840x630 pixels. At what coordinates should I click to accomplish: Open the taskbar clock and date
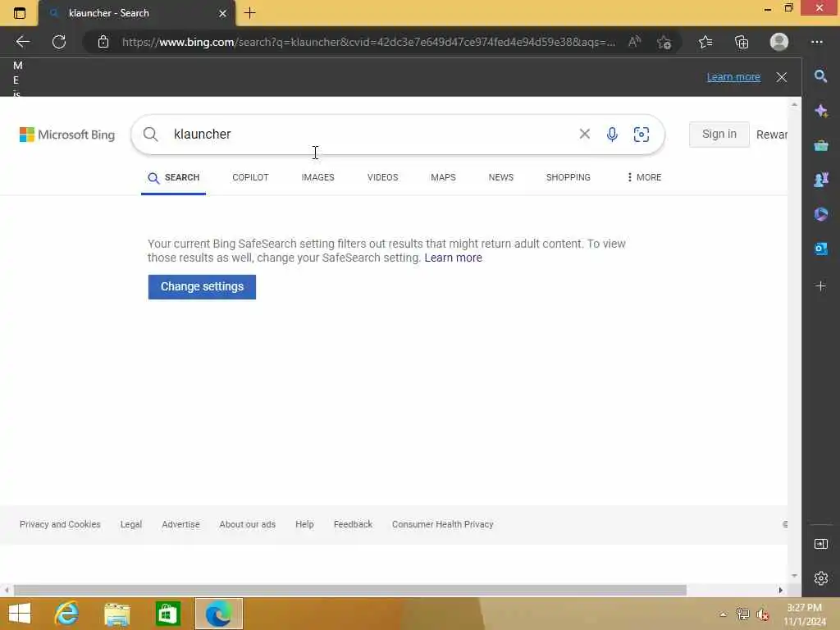point(805,614)
